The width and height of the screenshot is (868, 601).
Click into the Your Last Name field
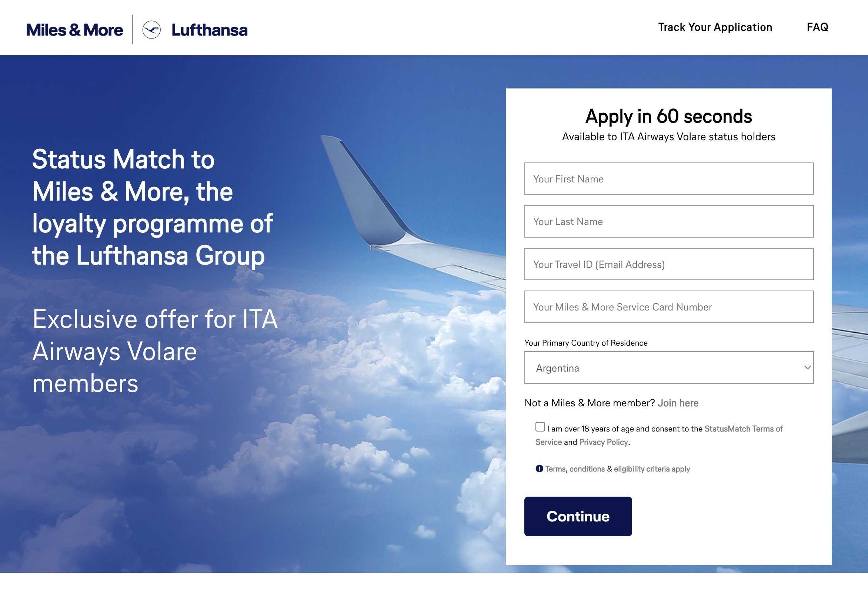click(668, 221)
